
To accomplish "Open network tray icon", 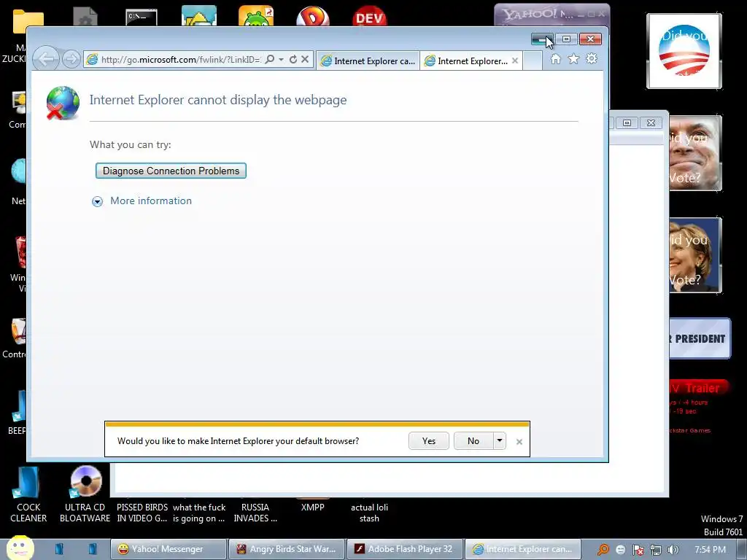I will 656,550.
